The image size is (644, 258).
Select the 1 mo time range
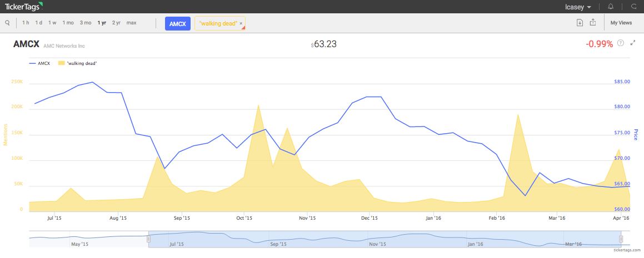point(68,23)
